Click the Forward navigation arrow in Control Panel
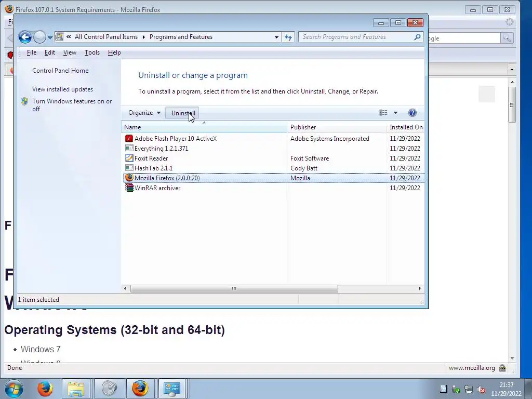Screen dimensions: 532x399 (39, 37)
